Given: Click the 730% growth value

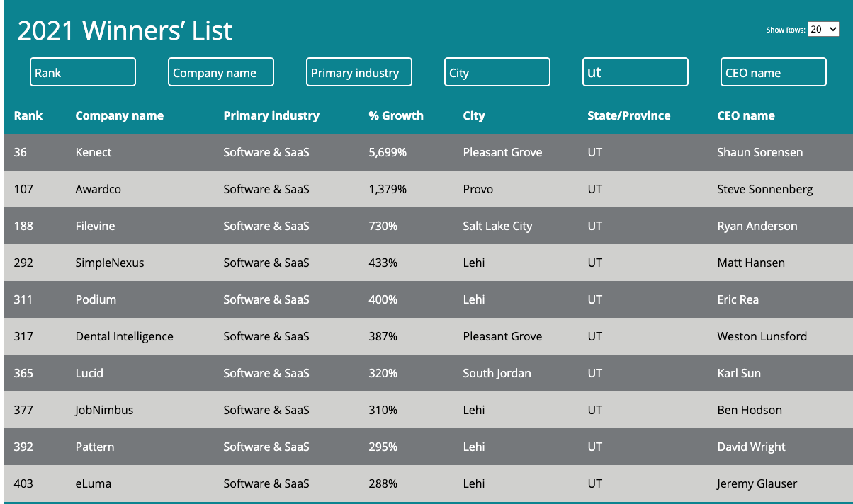Looking at the screenshot, I should coord(383,226).
